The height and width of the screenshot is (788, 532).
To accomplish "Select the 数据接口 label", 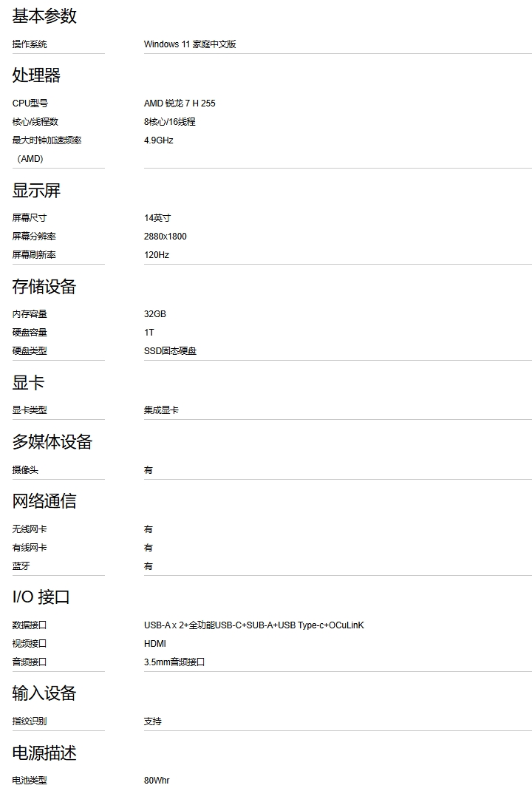I will [x=30, y=625].
